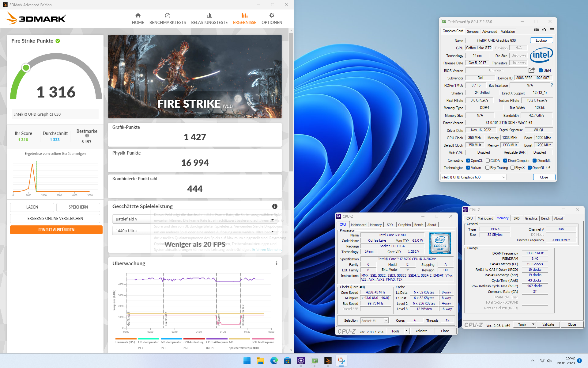Click ERGEBNIS ONLINE VERGLEICHEN button
Screen dimensions: 588x368
(55, 219)
